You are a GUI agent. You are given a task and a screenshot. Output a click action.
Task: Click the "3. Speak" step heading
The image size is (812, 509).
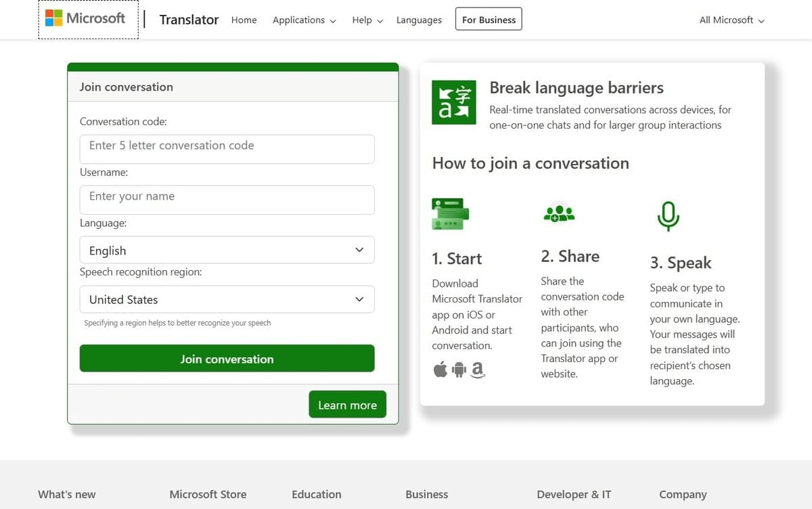point(681,263)
